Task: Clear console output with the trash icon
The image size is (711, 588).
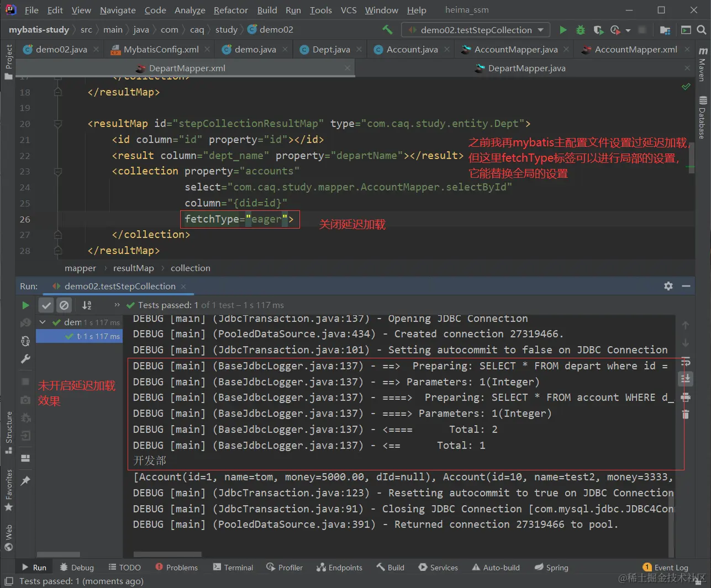Action: click(686, 414)
